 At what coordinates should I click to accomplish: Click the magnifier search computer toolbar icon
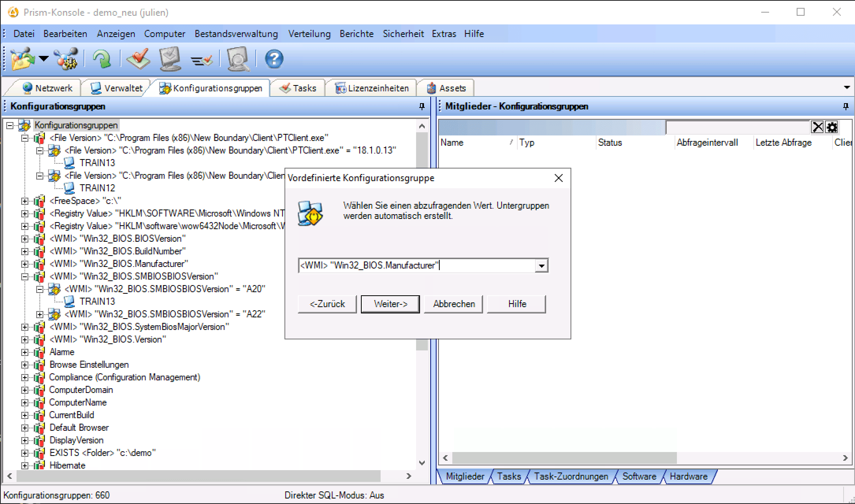[x=238, y=59]
